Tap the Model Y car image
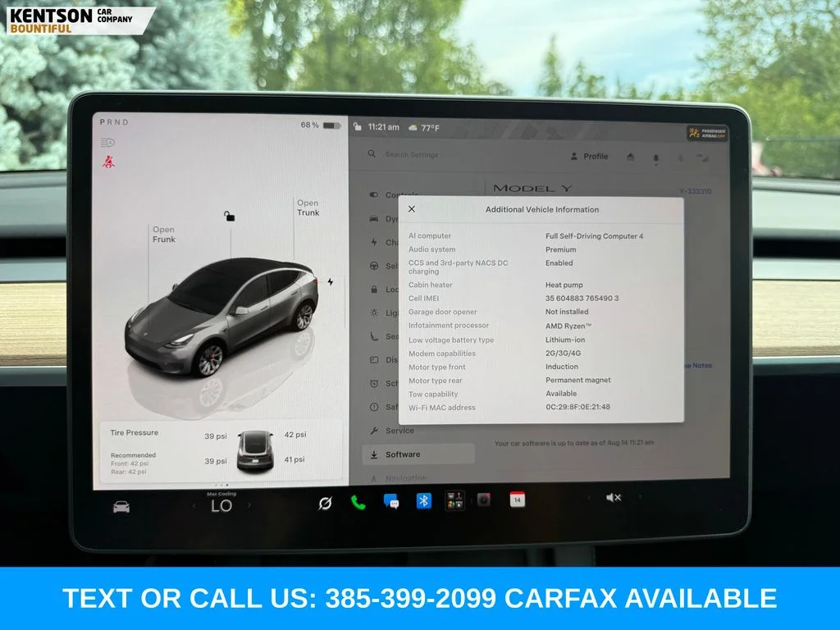Screen dimensions: 840x630 coord(222,317)
